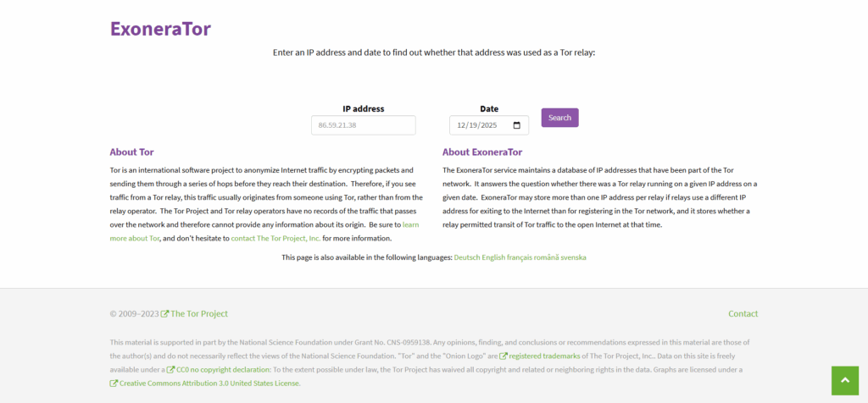Click external-link icon beside The Tor Project
This screenshot has height=403, width=868.
click(164, 314)
